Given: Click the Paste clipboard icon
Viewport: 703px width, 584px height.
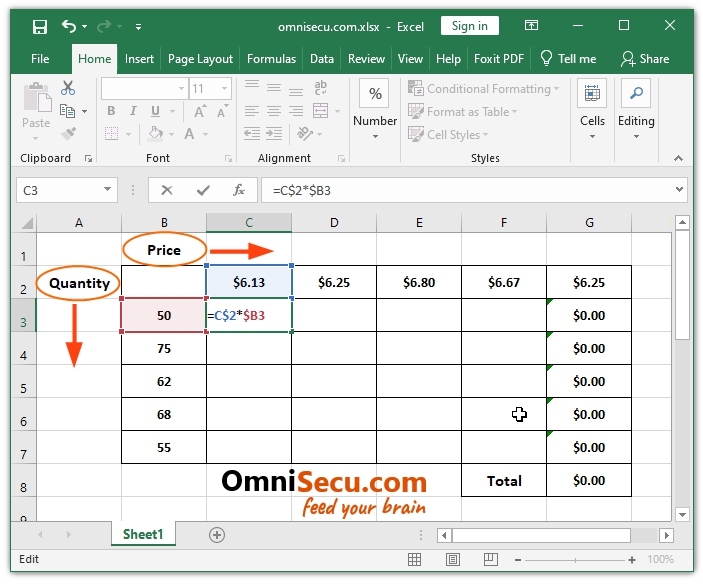Looking at the screenshot, I should (x=37, y=97).
